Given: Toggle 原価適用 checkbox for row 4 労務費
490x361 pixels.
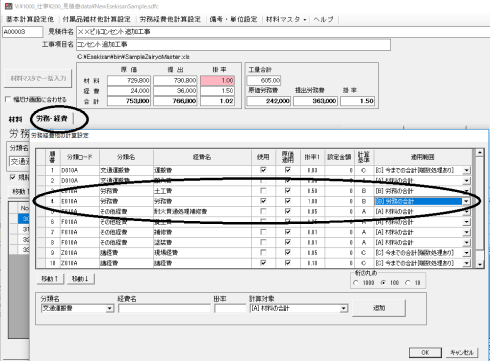Looking at the screenshot, I should 288,201.
